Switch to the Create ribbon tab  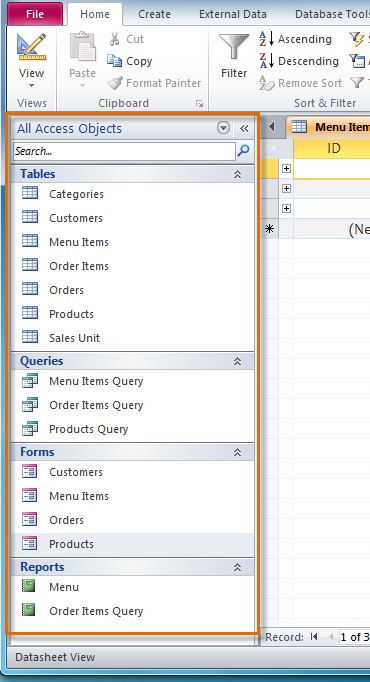coord(154,14)
